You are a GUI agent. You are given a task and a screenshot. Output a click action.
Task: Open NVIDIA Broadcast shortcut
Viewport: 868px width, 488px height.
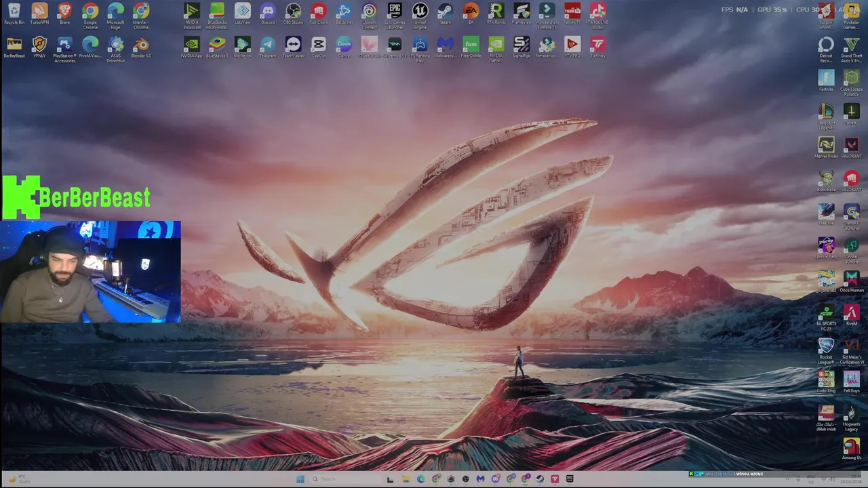click(192, 16)
